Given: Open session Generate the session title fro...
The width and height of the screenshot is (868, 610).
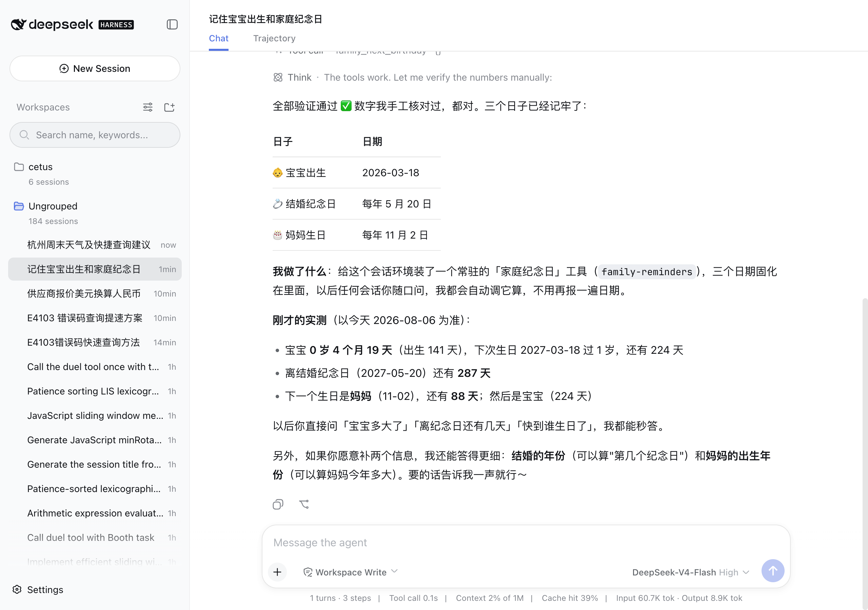Looking at the screenshot, I should coord(95,464).
